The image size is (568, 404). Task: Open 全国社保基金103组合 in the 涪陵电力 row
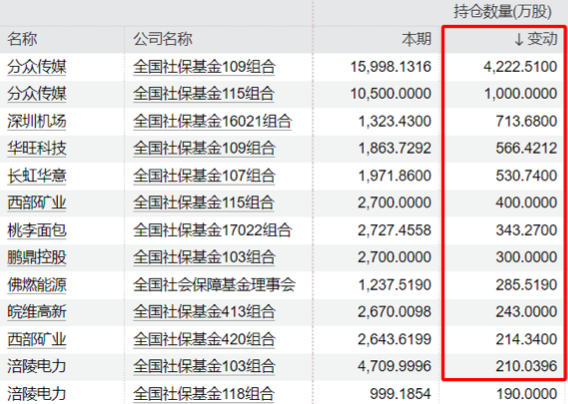coord(204,366)
